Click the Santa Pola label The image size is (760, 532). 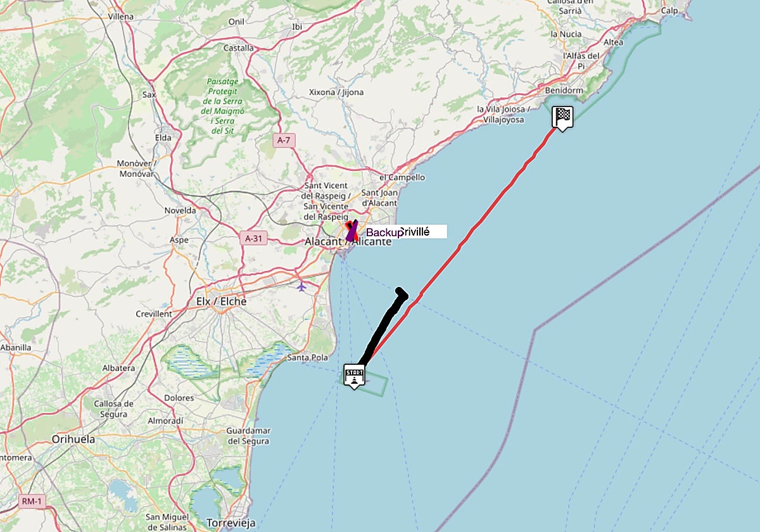pyautogui.click(x=308, y=358)
